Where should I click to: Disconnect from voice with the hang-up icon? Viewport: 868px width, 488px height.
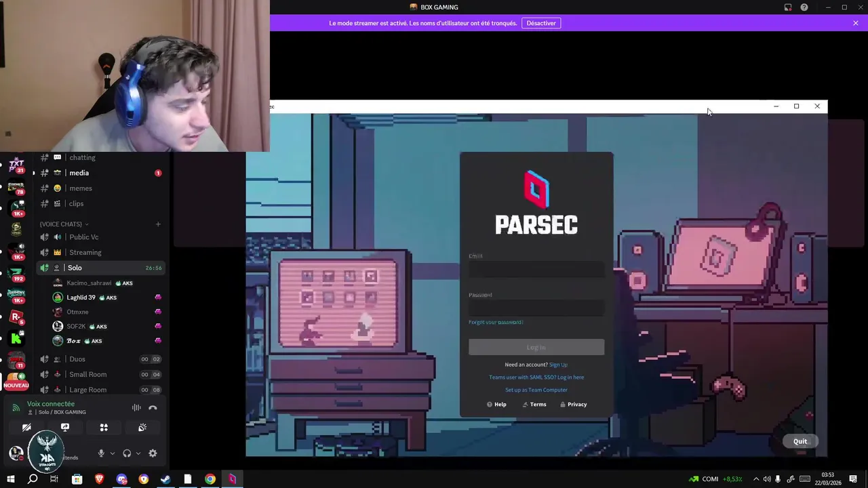(153, 407)
